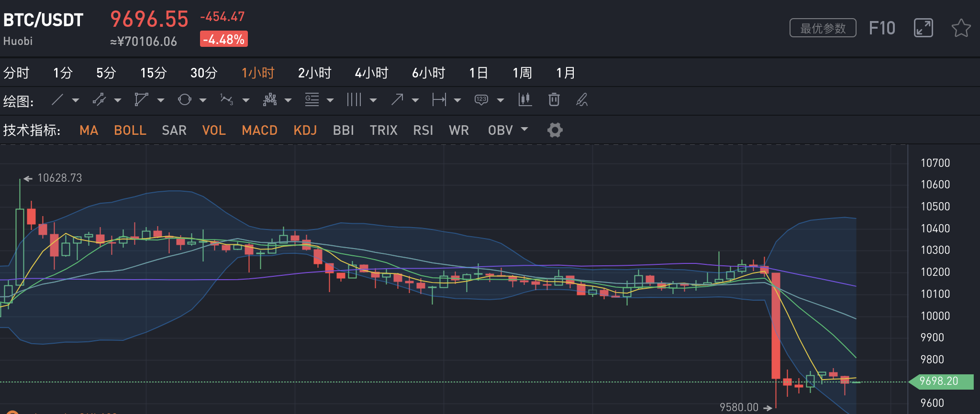Screen dimensions: 980x414
Task: Expand the wave numbering tool dropdown
Action: [x=246, y=100]
